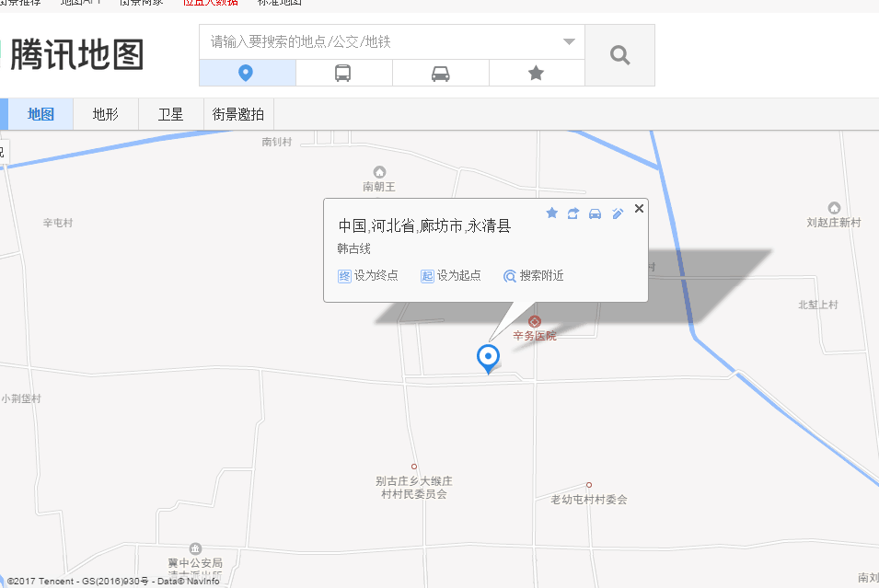Click 设为终点 to set destination
This screenshot has height=588, width=879.
point(368,275)
